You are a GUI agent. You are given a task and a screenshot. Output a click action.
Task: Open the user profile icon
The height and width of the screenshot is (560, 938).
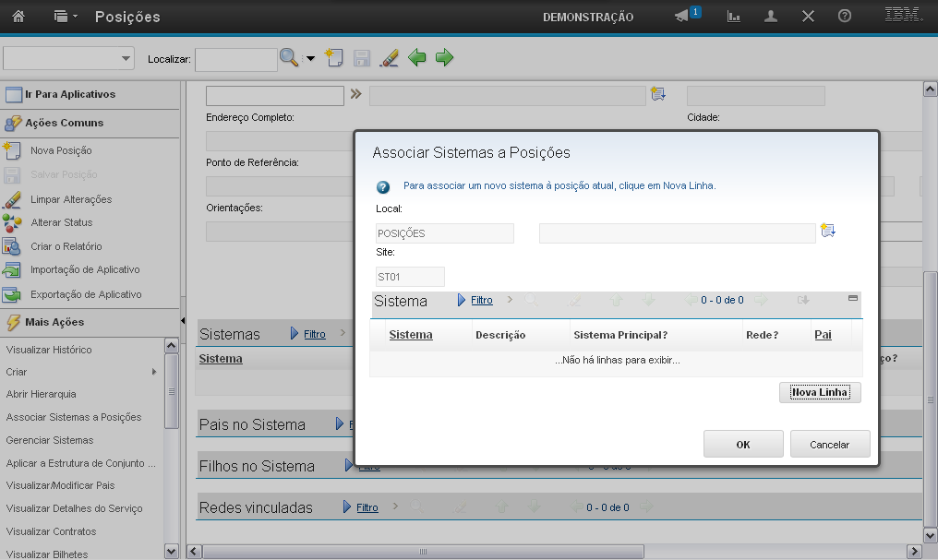[x=770, y=17]
